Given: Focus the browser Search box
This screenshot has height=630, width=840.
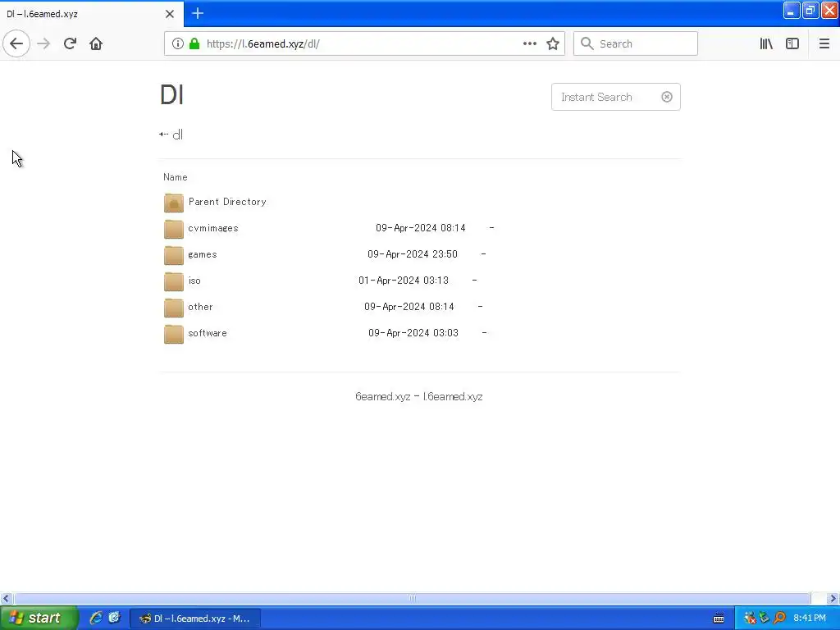Looking at the screenshot, I should click(636, 43).
